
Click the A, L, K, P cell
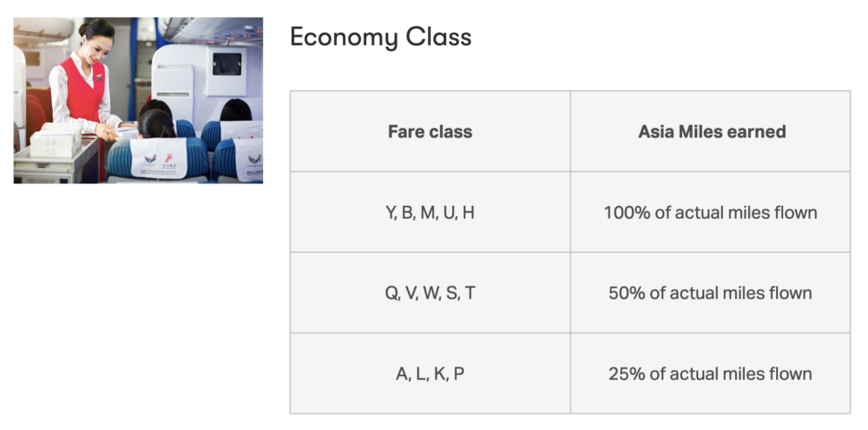[x=430, y=374]
